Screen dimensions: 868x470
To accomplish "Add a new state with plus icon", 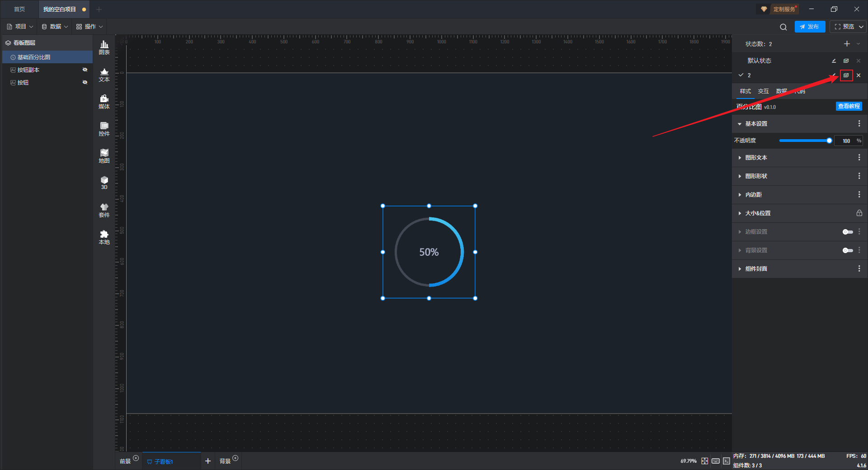I will point(847,44).
